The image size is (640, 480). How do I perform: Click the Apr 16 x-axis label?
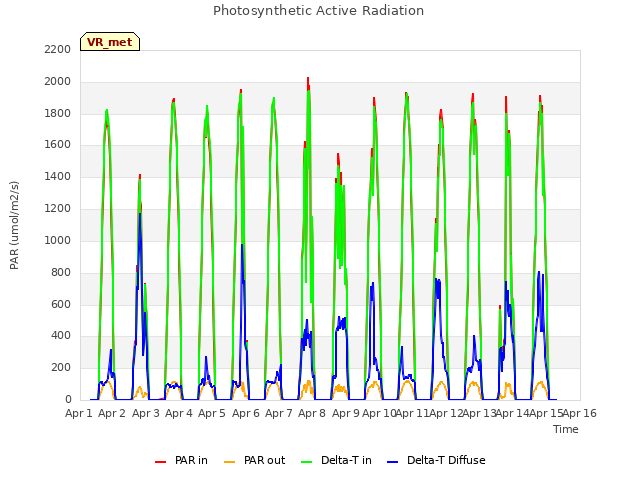click(x=580, y=413)
